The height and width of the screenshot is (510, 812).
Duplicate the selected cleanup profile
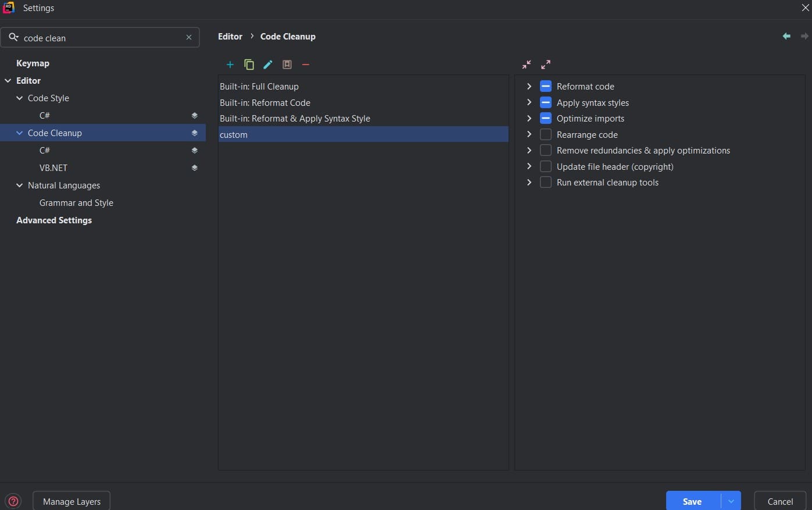(x=249, y=65)
